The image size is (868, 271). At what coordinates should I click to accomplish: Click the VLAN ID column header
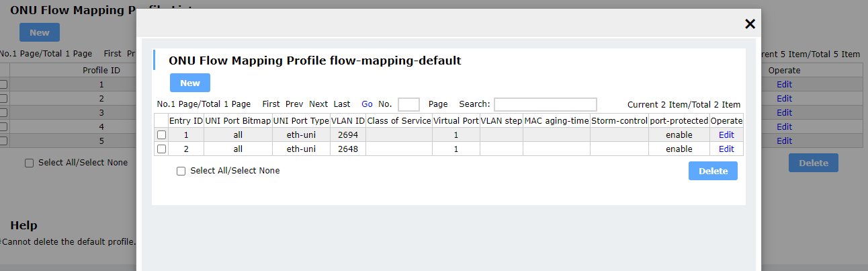pos(348,121)
